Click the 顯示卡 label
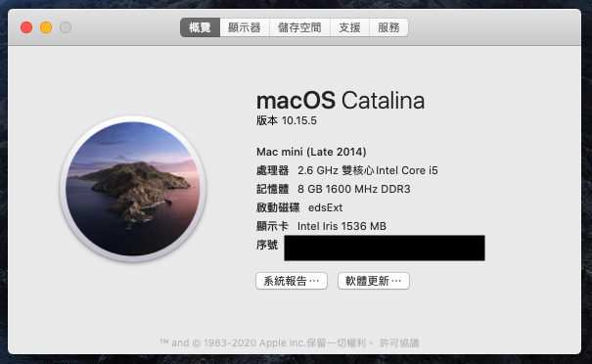 click(272, 226)
